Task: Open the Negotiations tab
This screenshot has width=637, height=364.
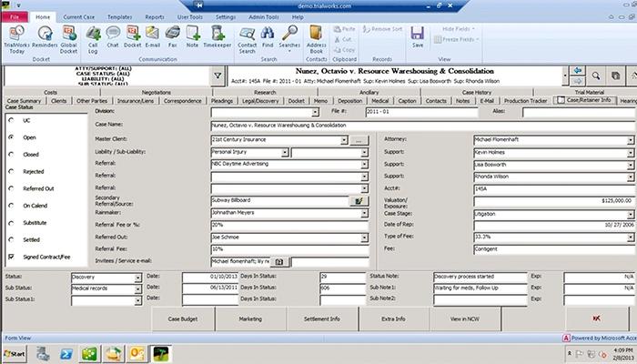Action: [x=157, y=92]
